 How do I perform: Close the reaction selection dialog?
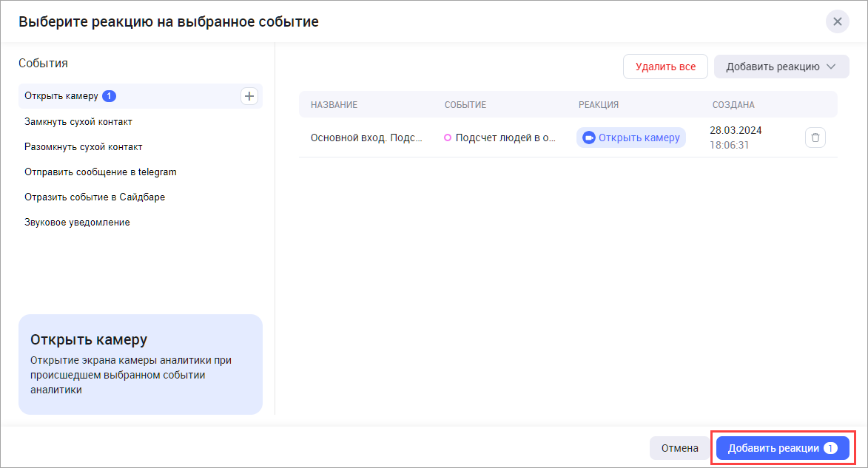tap(837, 21)
